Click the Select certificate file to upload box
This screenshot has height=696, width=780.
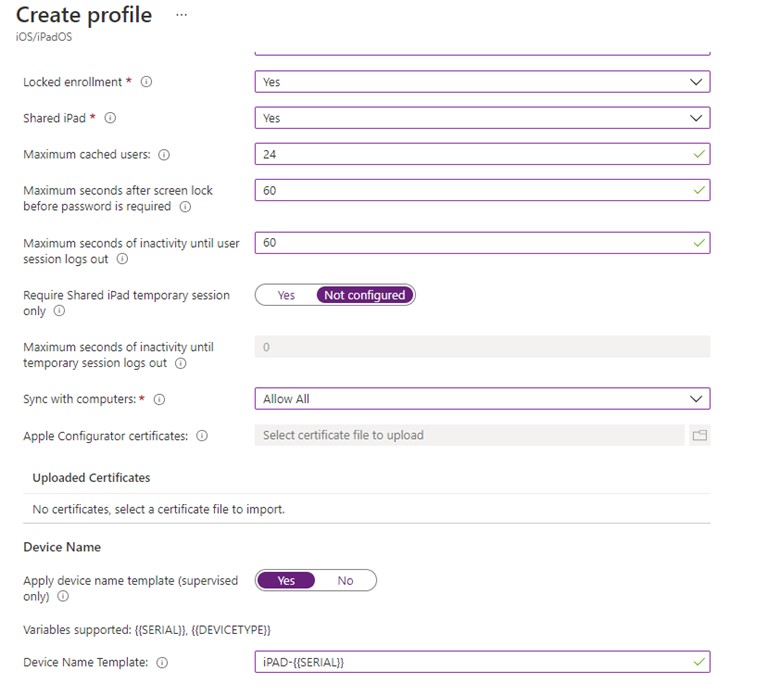468,435
